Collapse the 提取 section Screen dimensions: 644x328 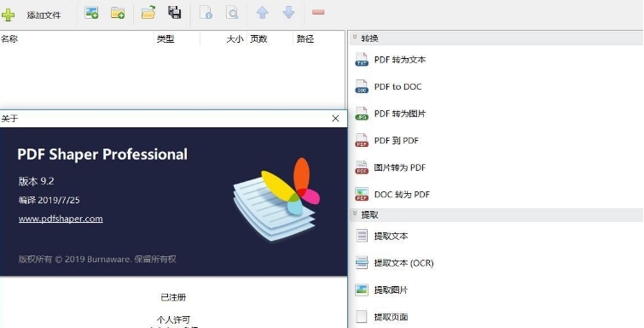[355, 214]
